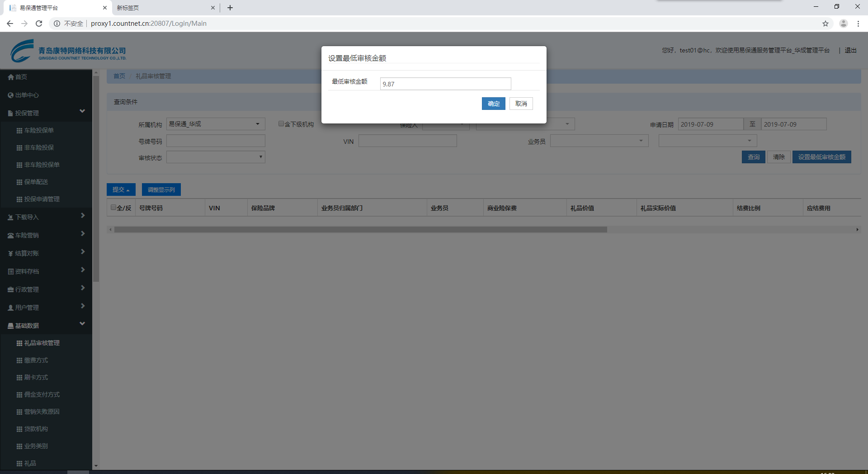Open Chrome three-dot menu
Viewport: 868px width, 474px height.
tap(858, 24)
